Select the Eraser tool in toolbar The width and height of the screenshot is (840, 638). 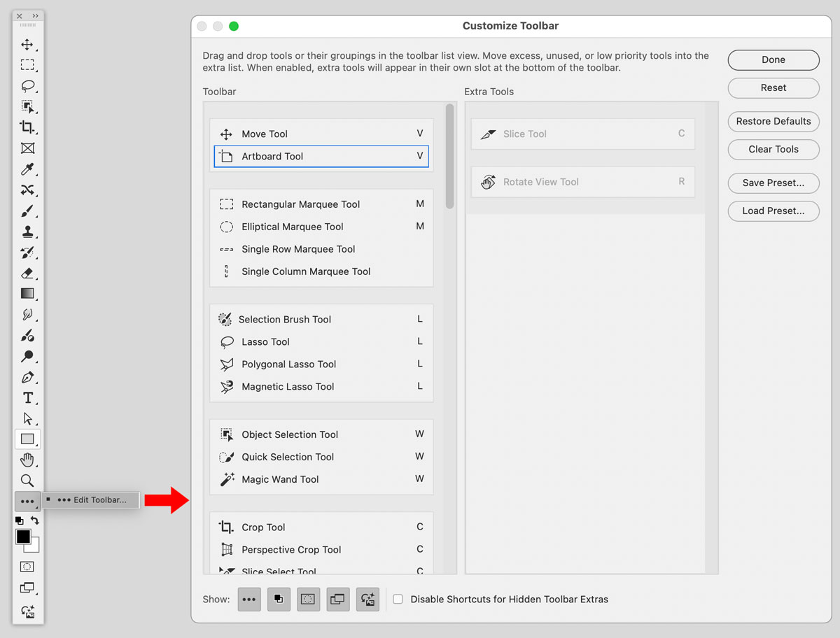point(27,273)
